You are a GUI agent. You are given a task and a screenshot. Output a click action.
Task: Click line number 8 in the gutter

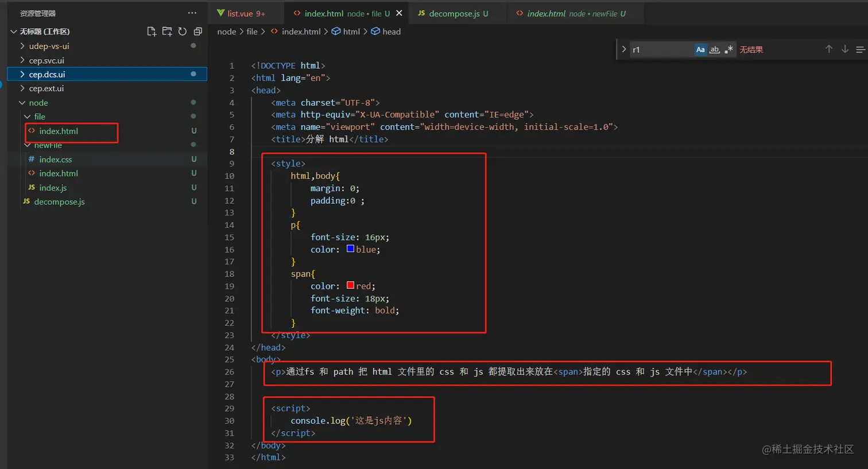click(232, 152)
